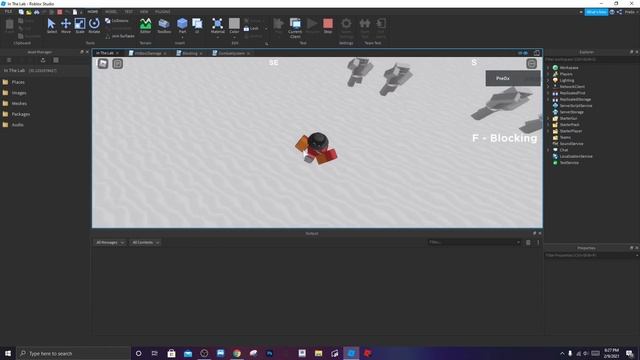Expand the Workspace node in Explorer
The height and width of the screenshot is (360, 640).
click(x=548, y=68)
